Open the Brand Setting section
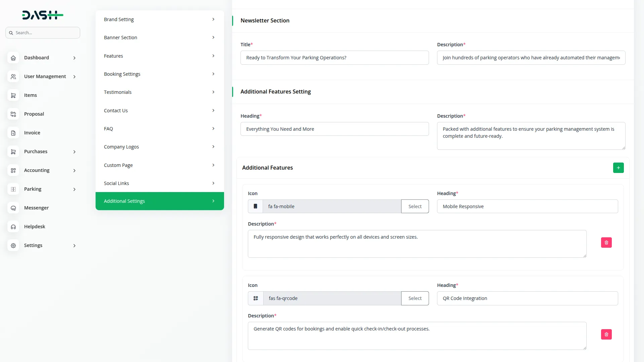 click(159, 19)
